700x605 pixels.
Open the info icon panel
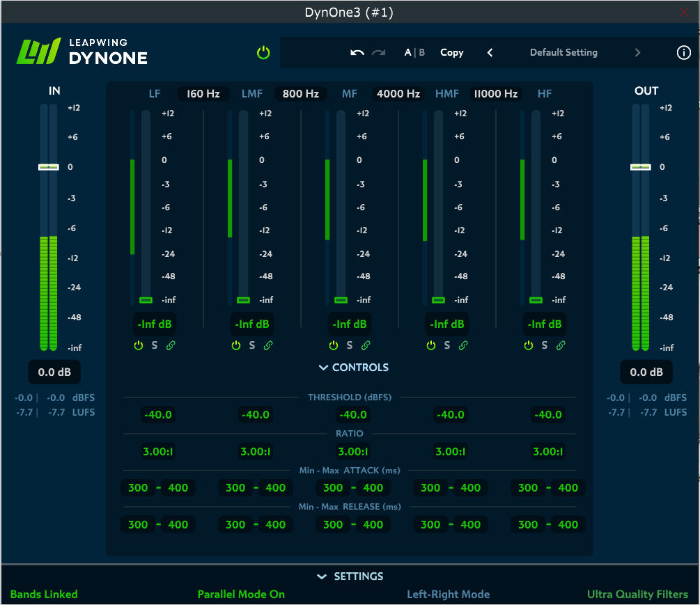pyautogui.click(x=683, y=53)
